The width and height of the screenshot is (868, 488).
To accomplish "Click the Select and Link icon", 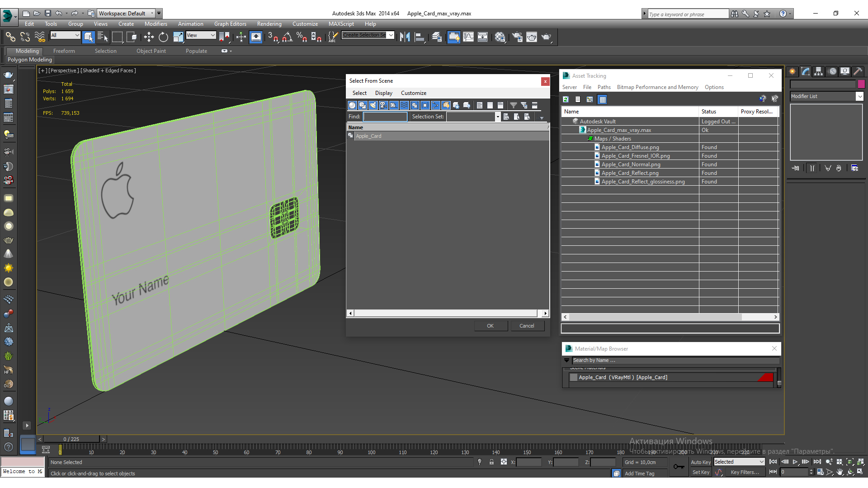I will (x=10, y=37).
